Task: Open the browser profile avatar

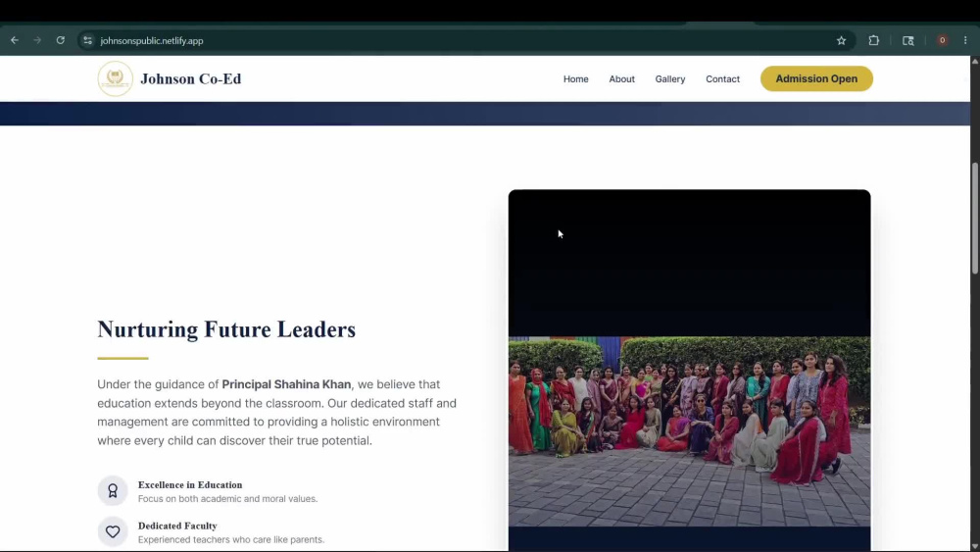Action: coord(942,40)
